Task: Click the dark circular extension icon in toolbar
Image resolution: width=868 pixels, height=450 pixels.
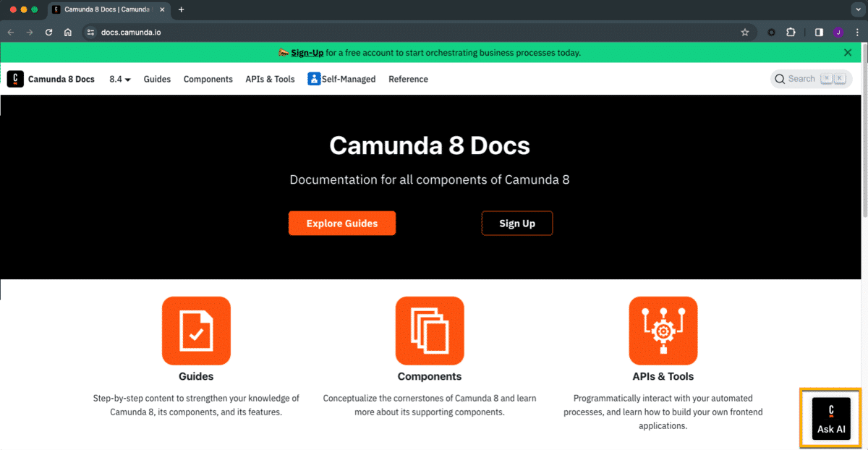Action: tap(771, 32)
